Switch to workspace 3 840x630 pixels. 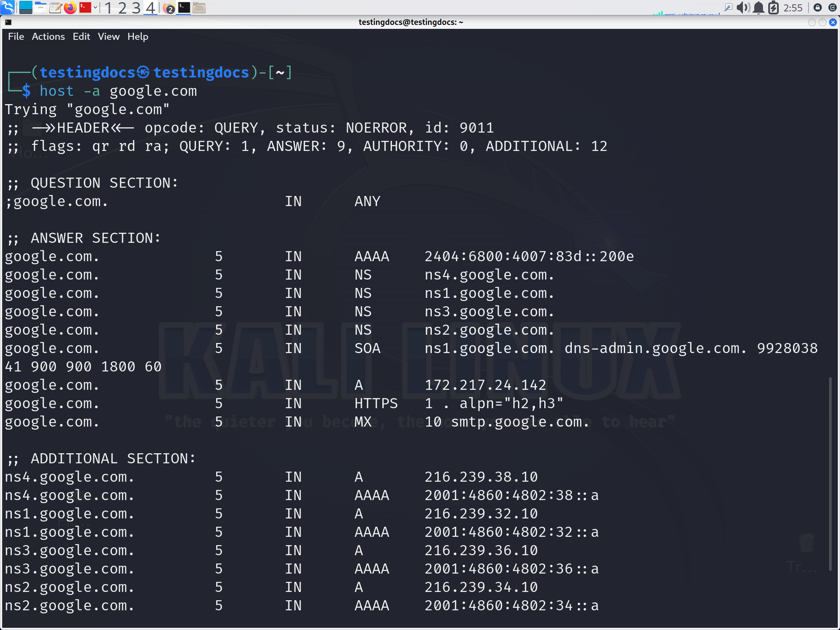pyautogui.click(x=136, y=7)
